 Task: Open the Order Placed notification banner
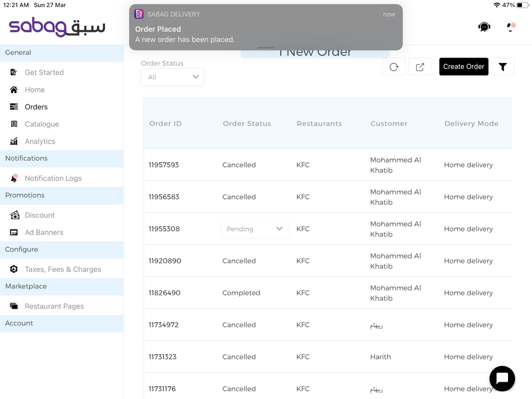tap(265, 27)
